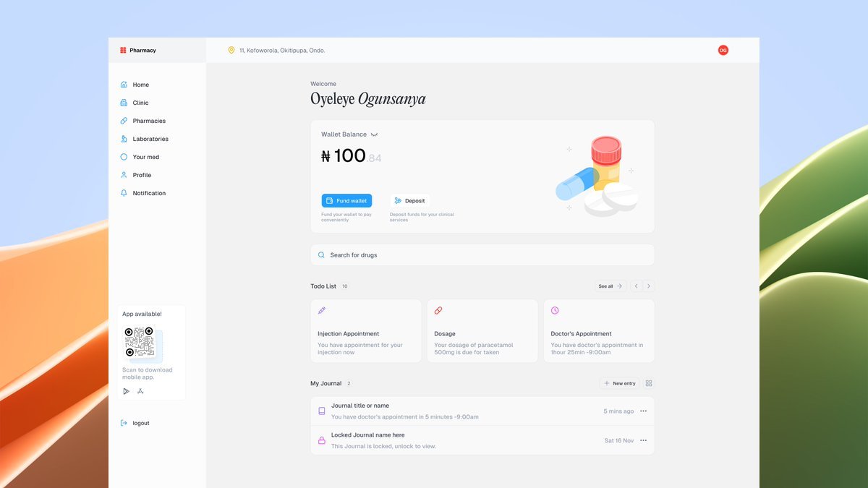This screenshot has width=868, height=488.
Task: Click the padlock icon on Locked Journal
Action: [322, 440]
